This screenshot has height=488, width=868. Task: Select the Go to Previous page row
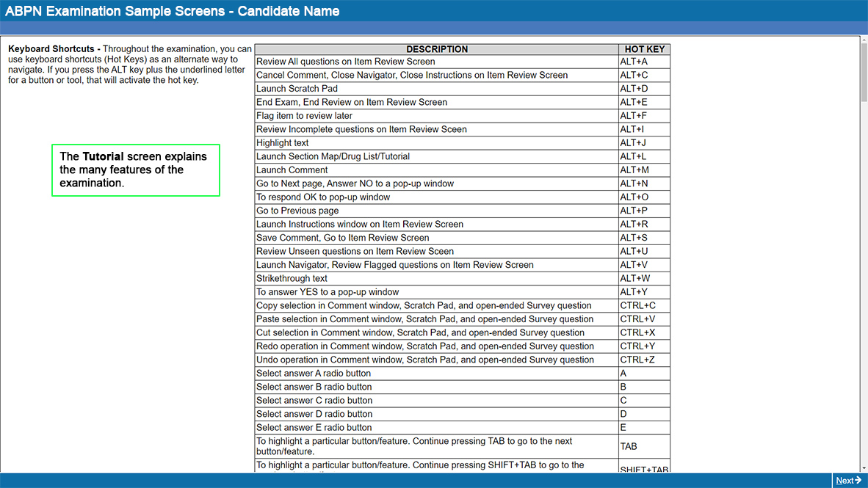437,211
